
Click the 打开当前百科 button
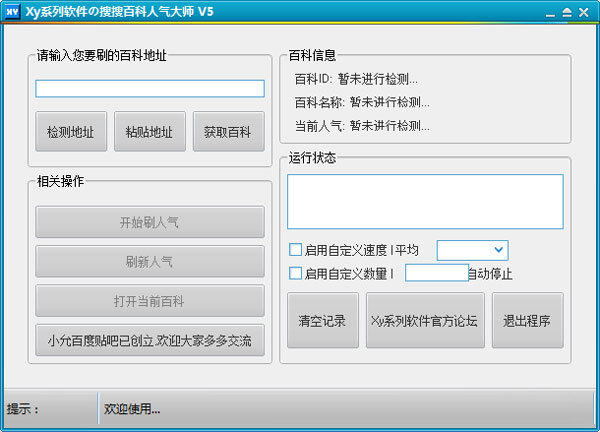click(x=150, y=301)
